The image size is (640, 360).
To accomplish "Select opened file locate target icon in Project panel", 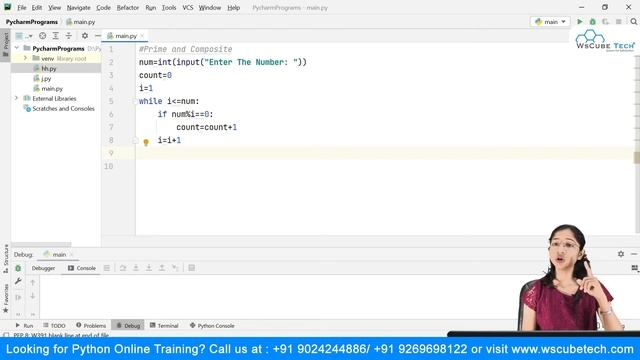I will pos(42,36).
